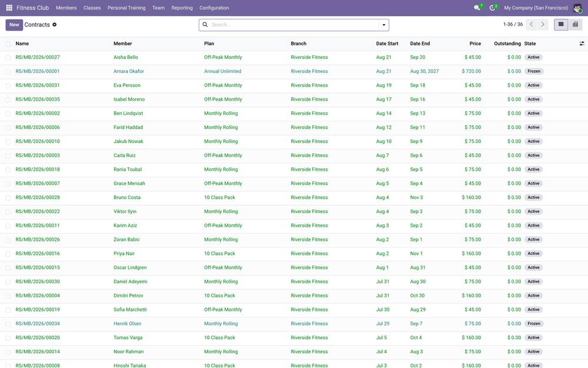Click the Aug 30, 2027 end date
The image size is (588, 368).
(424, 71)
